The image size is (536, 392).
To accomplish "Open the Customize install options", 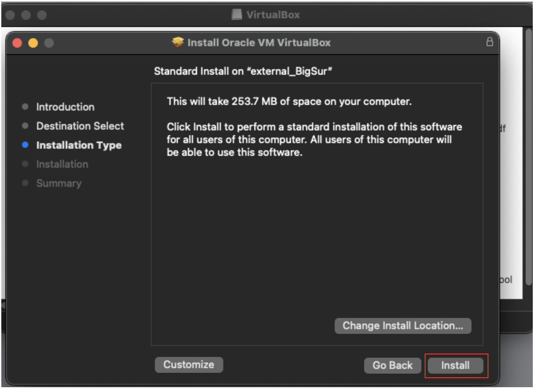I will [x=189, y=365].
